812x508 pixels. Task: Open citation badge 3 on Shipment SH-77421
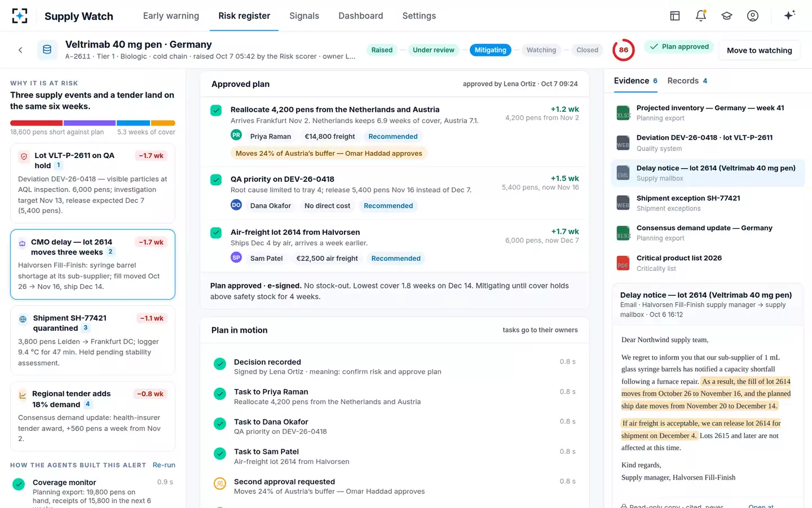pyautogui.click(x=86, y=328)
